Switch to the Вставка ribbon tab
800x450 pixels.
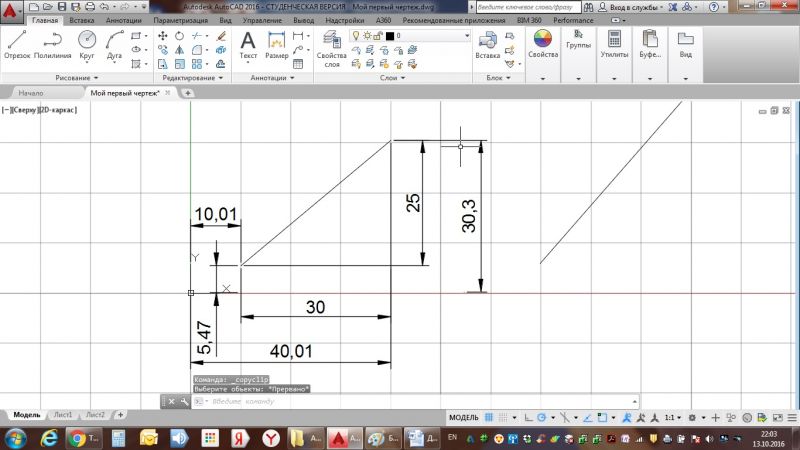pos(82,20)
